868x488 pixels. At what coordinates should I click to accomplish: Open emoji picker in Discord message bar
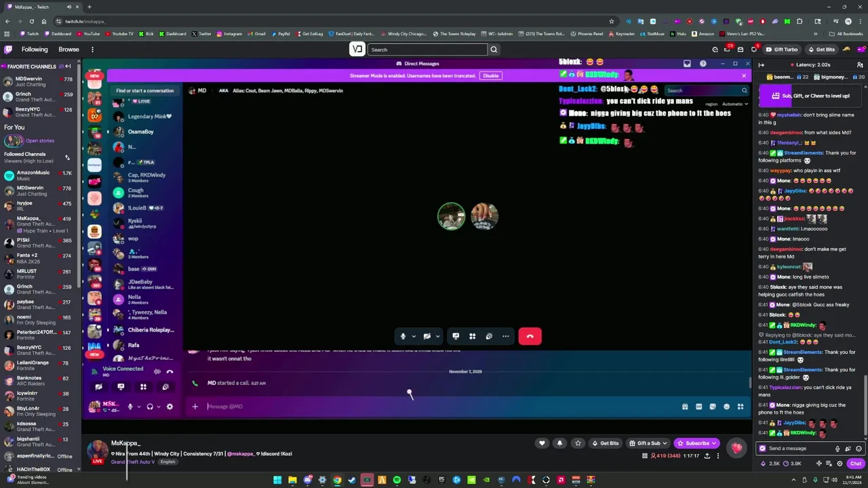coord(726,407)
